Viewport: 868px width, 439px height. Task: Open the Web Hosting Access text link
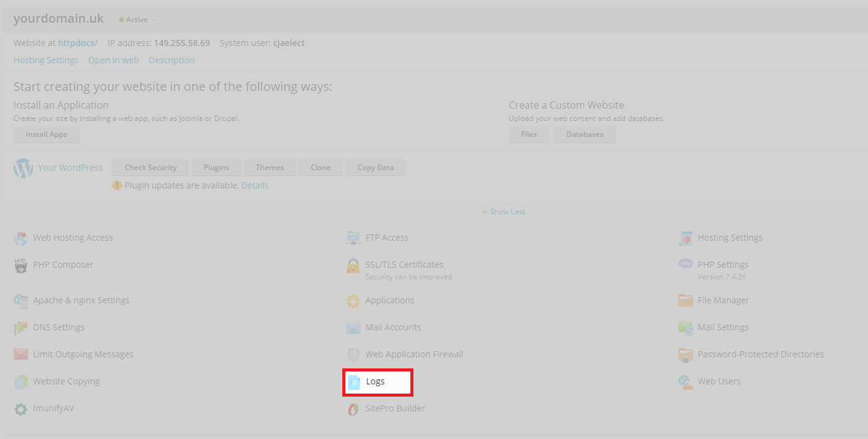(x=73, y=238)
